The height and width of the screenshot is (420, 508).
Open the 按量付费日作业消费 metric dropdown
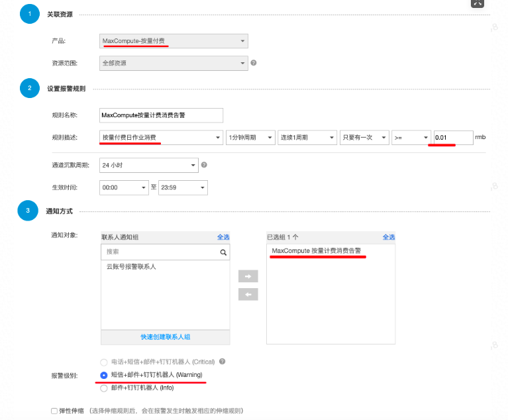click(161, 138)
